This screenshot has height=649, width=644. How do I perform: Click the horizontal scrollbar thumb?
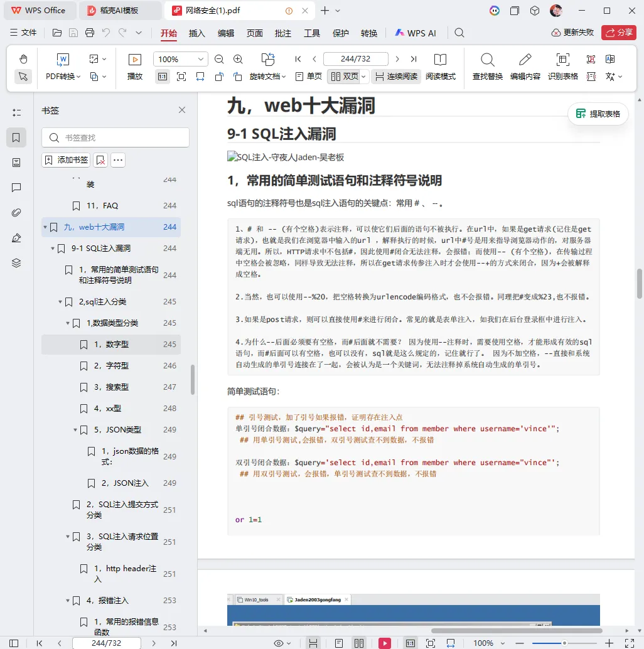pos(517,631)
